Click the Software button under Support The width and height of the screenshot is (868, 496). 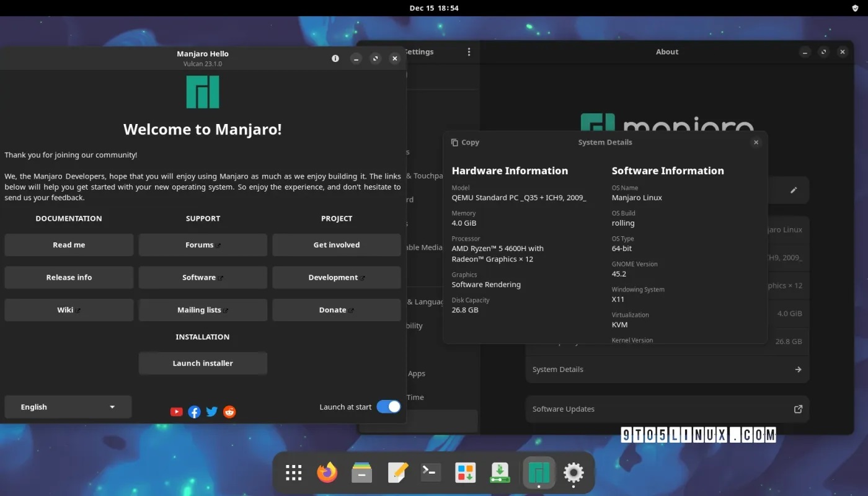(203, 277)
